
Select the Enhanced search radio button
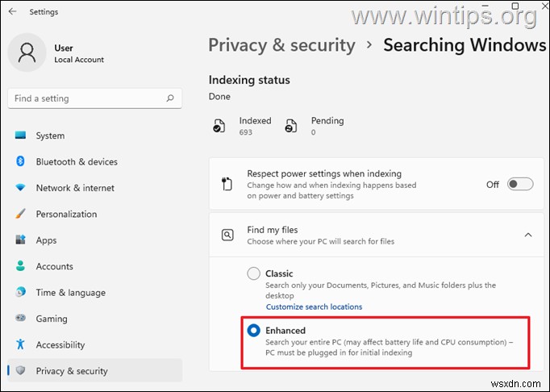(x=254, y=330)
